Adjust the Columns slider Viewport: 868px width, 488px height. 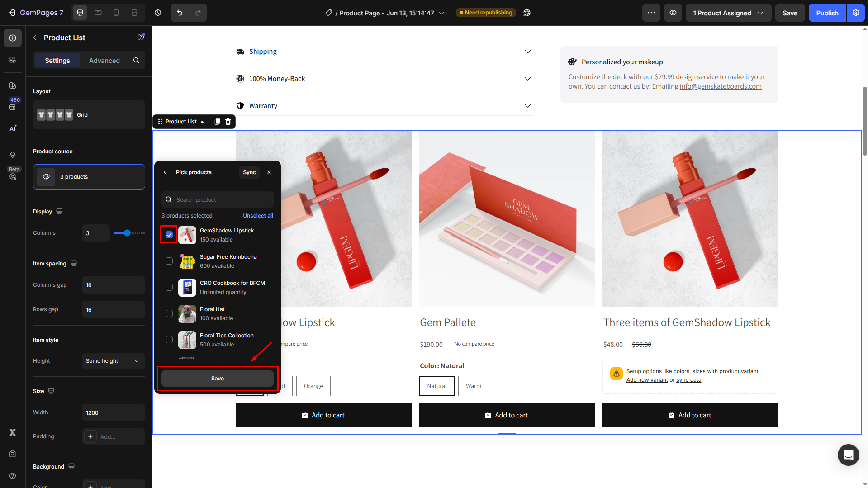click(x=127, y=233)
